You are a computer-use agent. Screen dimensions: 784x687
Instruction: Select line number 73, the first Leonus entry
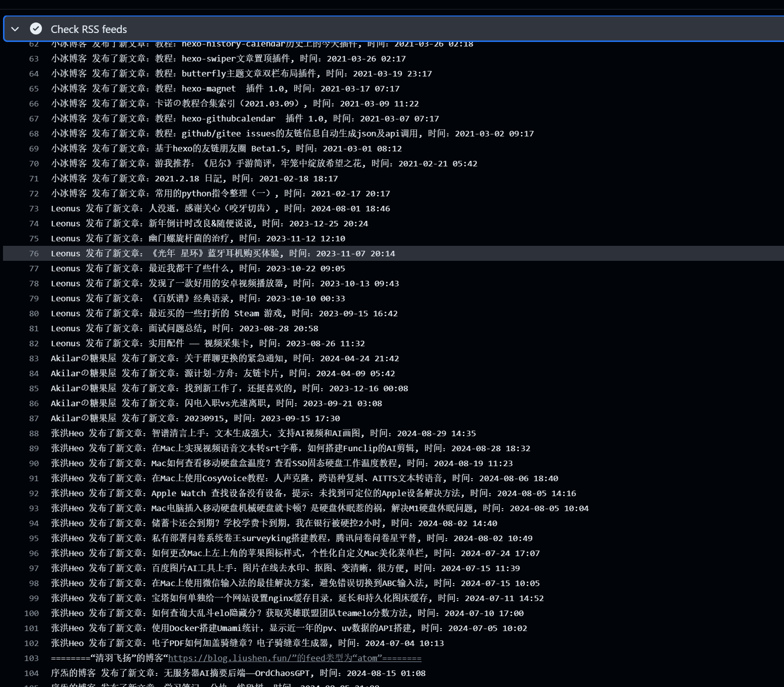point(34,208)
